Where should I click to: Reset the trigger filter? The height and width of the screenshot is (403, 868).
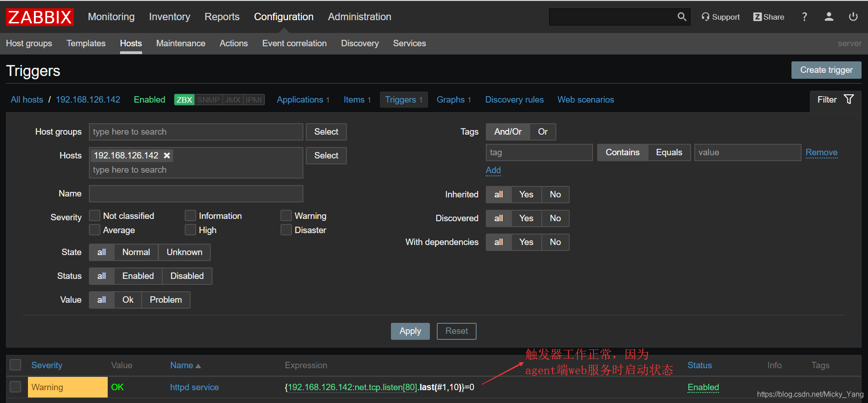[456, 331]
